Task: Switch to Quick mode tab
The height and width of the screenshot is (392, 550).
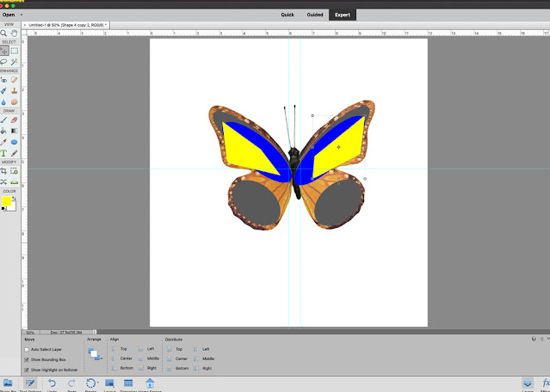Action: click(287, 15)
